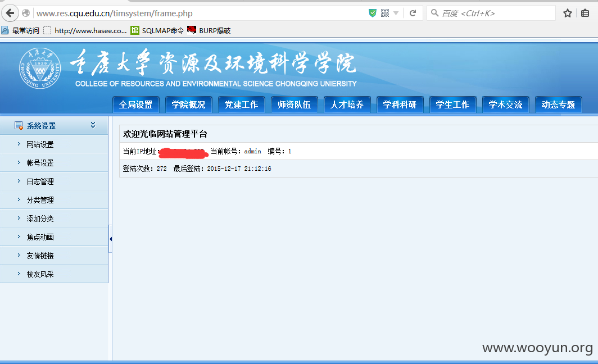Click the last login time 2015-12-17 21:12:16
The width and height of the screenshot is (598, 364).
[239, 169]
